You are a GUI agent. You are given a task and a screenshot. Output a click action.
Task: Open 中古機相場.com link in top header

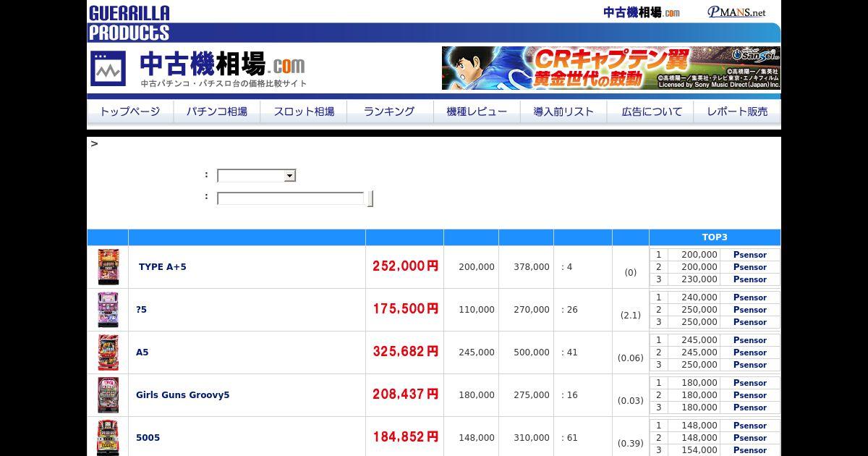[642, 12]
